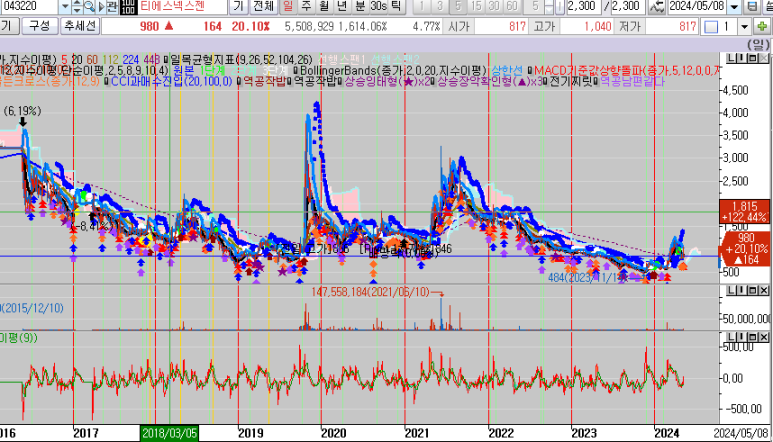
Task: Step the stock code spinner
Action: [x=77, y=6]
